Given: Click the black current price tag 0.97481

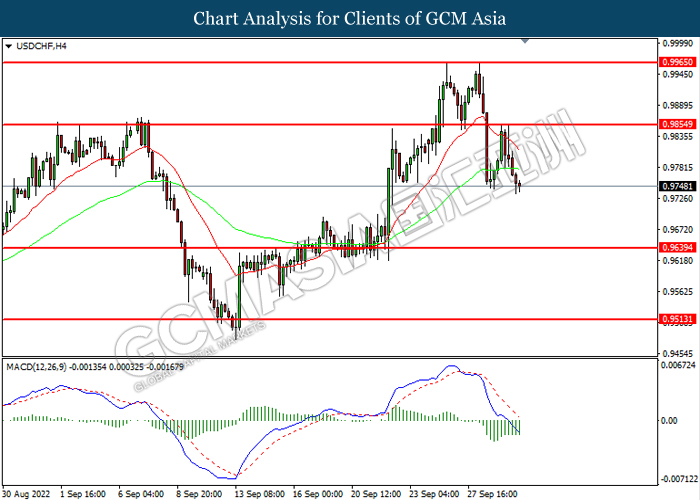Looking at the screenshot, I should [677, 186].
